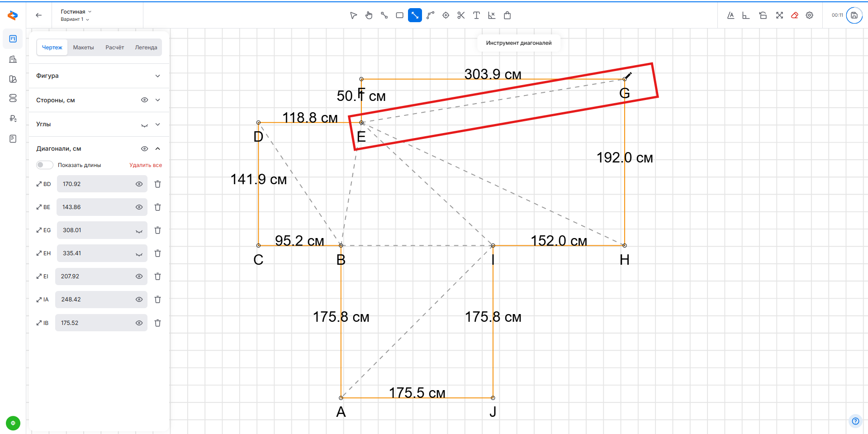Pick the scissors cut tool

(x=461, y=15)
